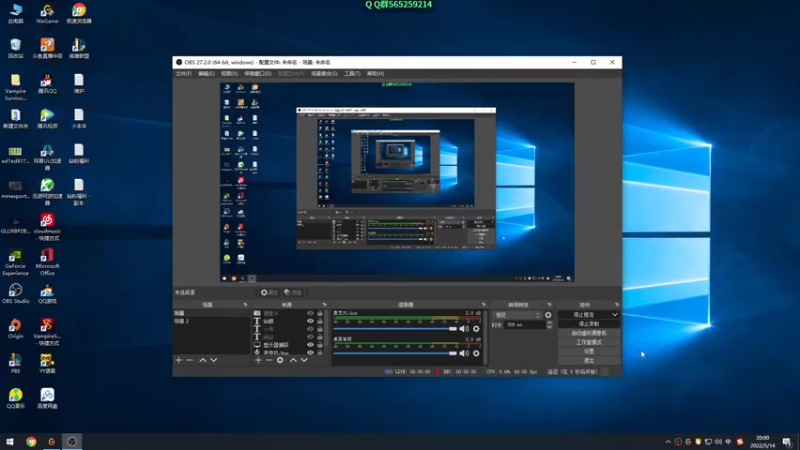The image size is (800, 450).
Task: Move selected scene down with arrow icon
Action: (x=214, y=360)
